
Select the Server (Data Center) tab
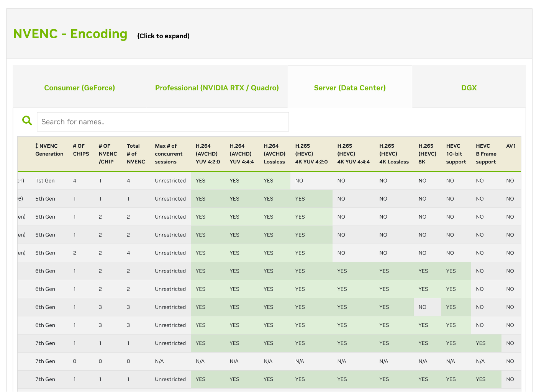(x=350, y=88)
